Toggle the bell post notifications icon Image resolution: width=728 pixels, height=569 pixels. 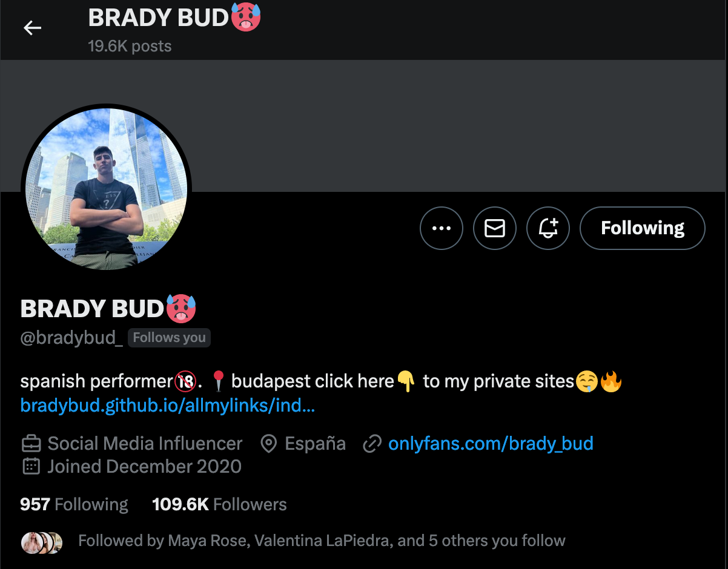pyautogui.click(x=548, y=228)
